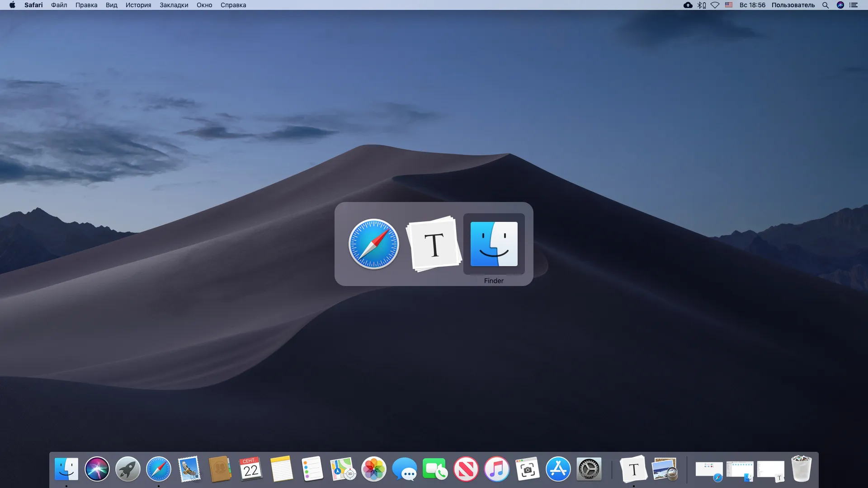This screenshot has height=488, width=868.
Task: Open the camera viewfinder icon in the Dock
Action: pyautogui.click(x=528, y=469)
